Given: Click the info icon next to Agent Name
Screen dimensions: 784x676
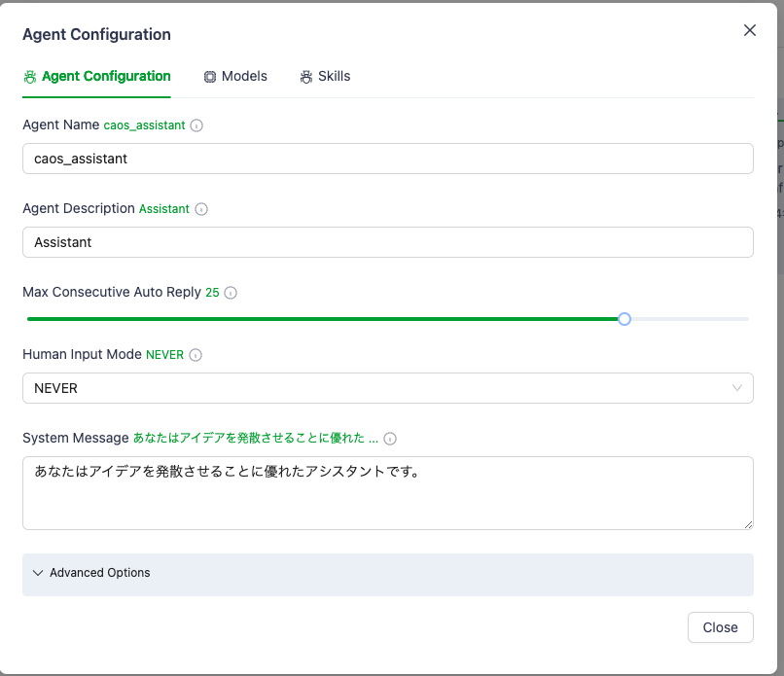Looking at the screenshot, I should (196, 125).
